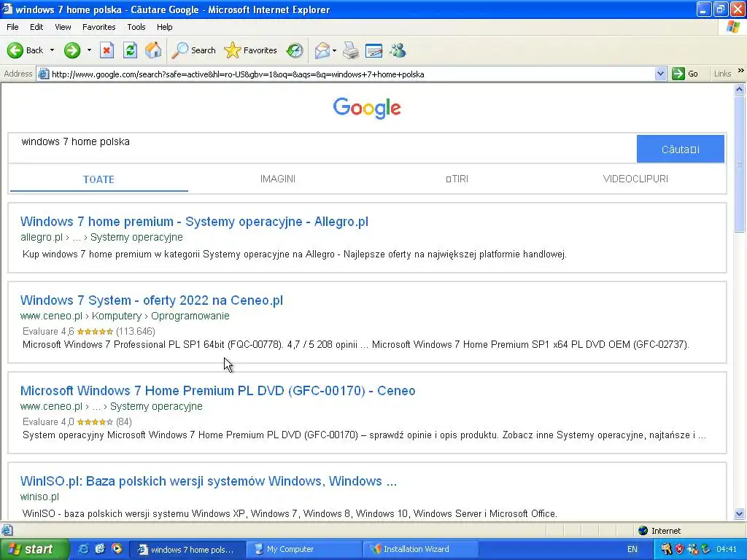Open the Mail envelope icon
The image size is (747, 560).
[322, 50]
